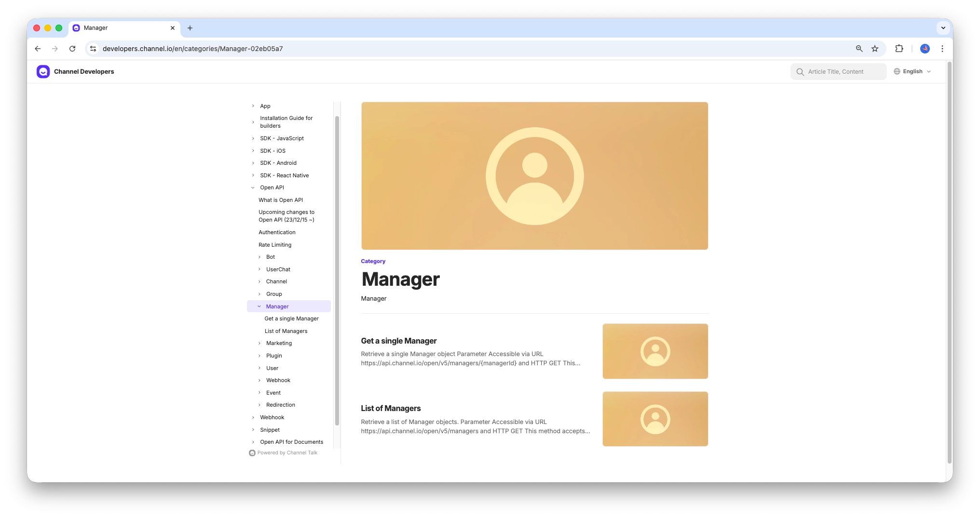Select Group in the sidebar
Viewport: 980px width, 518px height.
pyautogui.click(x=274, y=294)
